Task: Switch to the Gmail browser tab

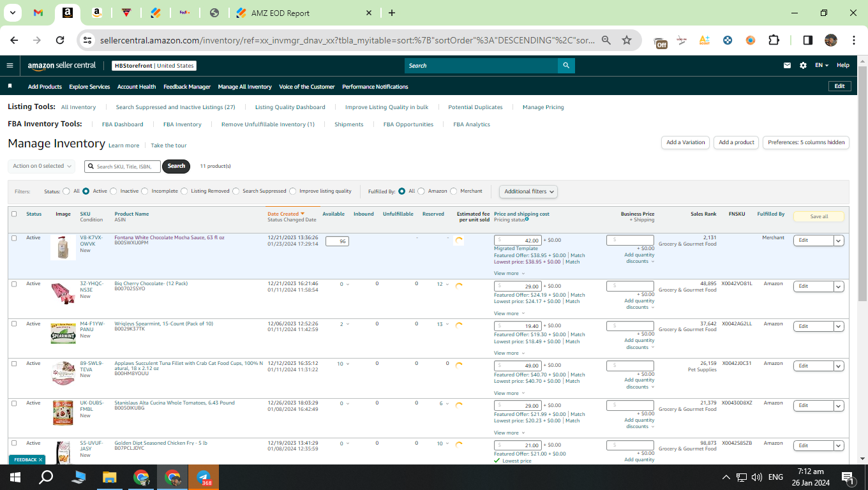Action: 38,13
